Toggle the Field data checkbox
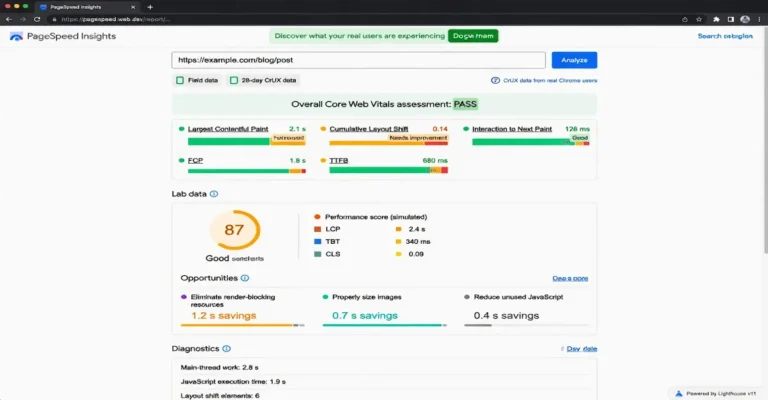768x400 pixels. [x=180, y=80]
